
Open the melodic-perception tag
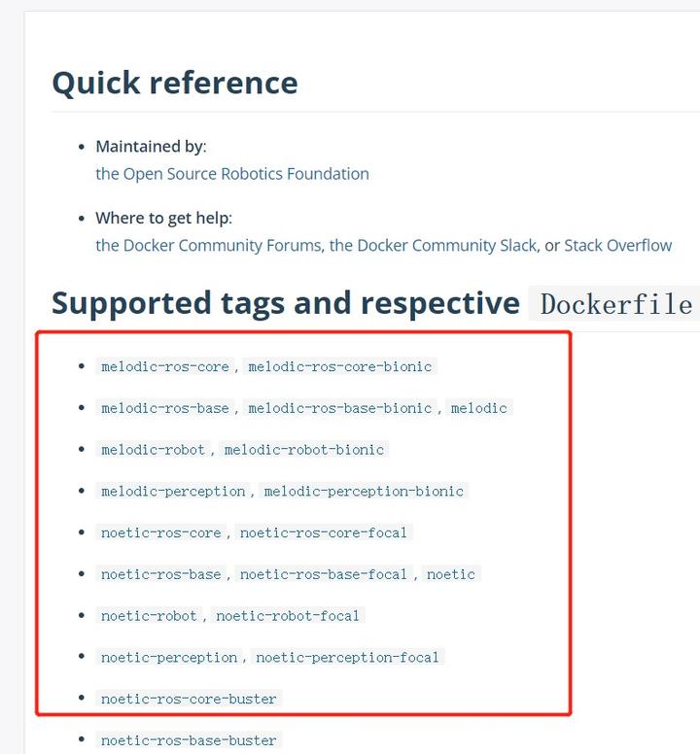[173, 492]
